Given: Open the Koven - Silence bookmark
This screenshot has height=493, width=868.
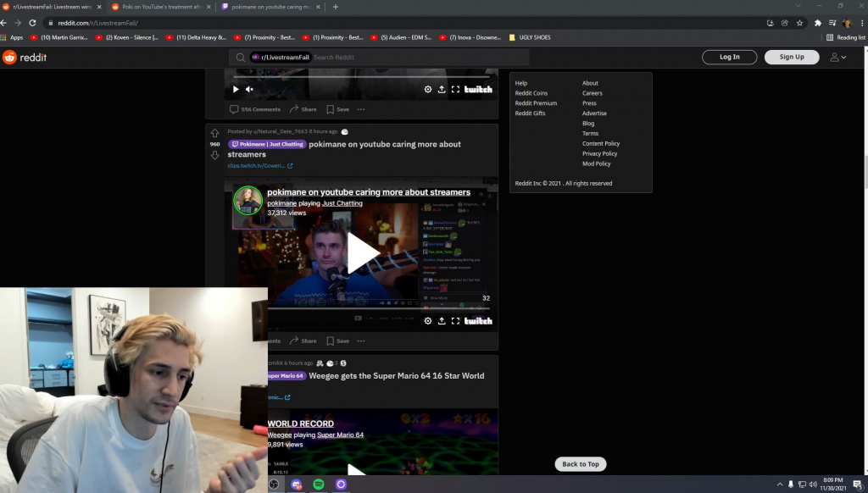Looking at the screenshot, I should pos(127,37).
